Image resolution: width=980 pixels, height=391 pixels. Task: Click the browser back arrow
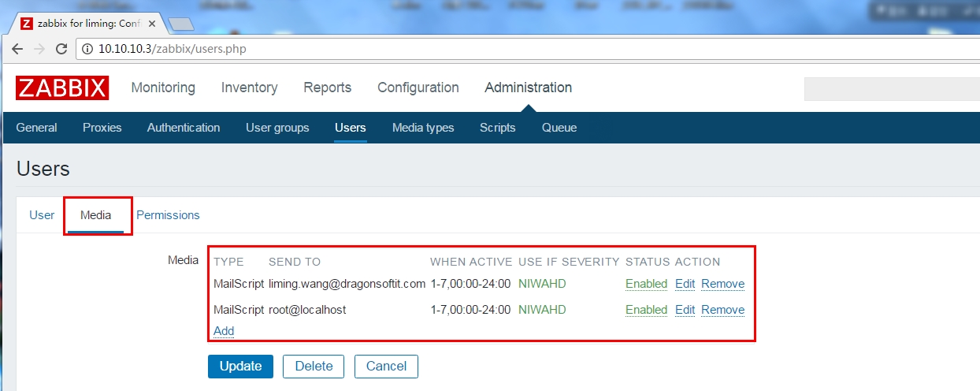coord(17,49)
